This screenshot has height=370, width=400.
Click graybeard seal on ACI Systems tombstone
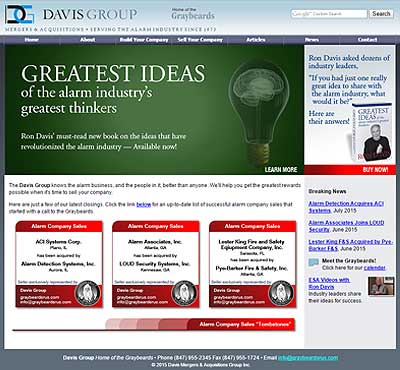coord(87,293)
